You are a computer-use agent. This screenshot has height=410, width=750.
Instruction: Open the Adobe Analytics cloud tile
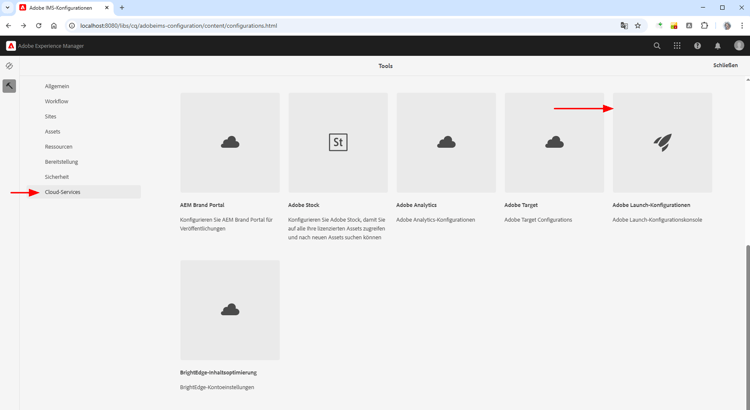[446, 143]
